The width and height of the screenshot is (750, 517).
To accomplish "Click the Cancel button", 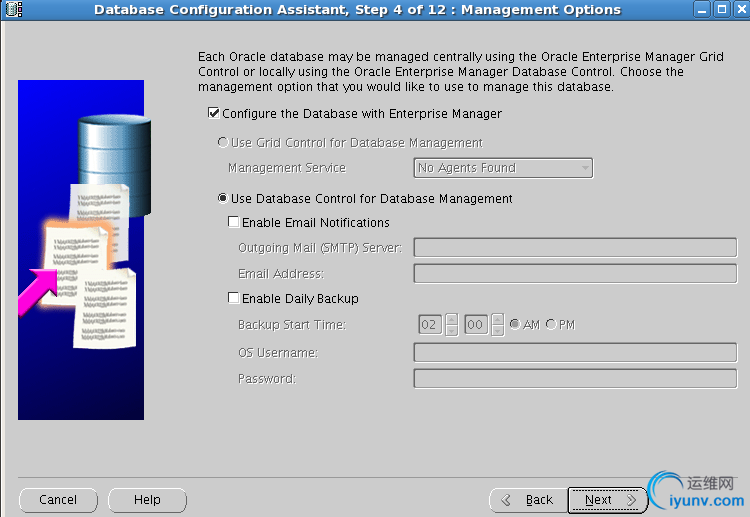I will 58,500.
